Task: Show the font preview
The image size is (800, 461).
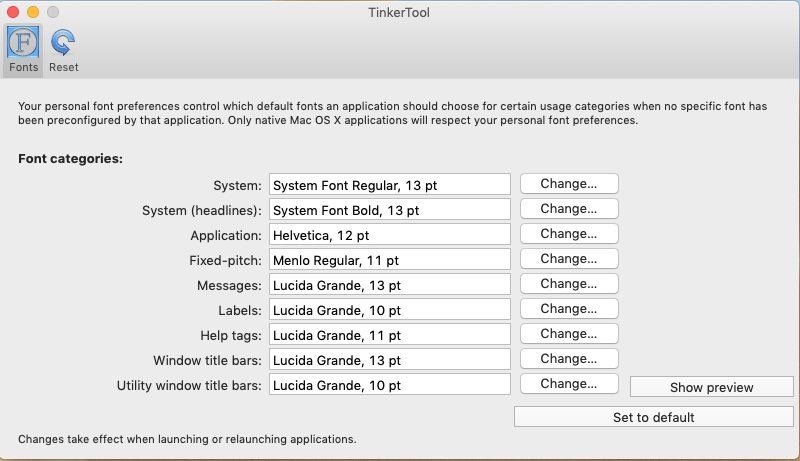Action: click(x=711, y=387)
